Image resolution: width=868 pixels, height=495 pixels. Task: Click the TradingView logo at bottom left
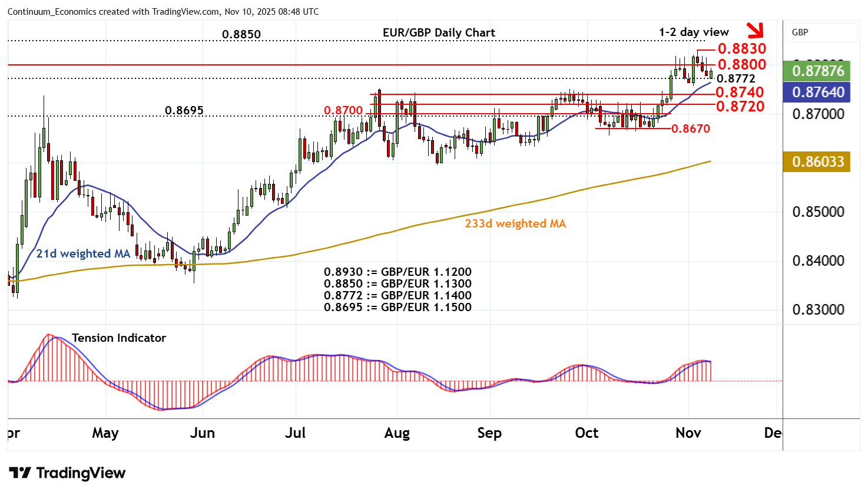(x=67, y=473)
